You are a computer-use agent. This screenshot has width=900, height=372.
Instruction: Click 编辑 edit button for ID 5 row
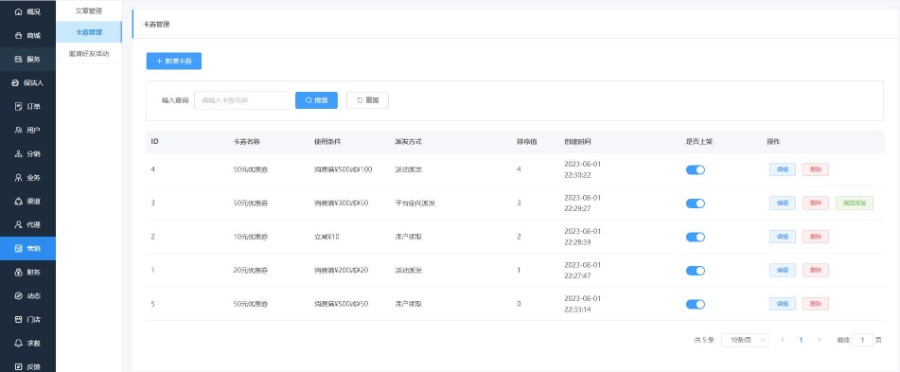tap(782, 304)
